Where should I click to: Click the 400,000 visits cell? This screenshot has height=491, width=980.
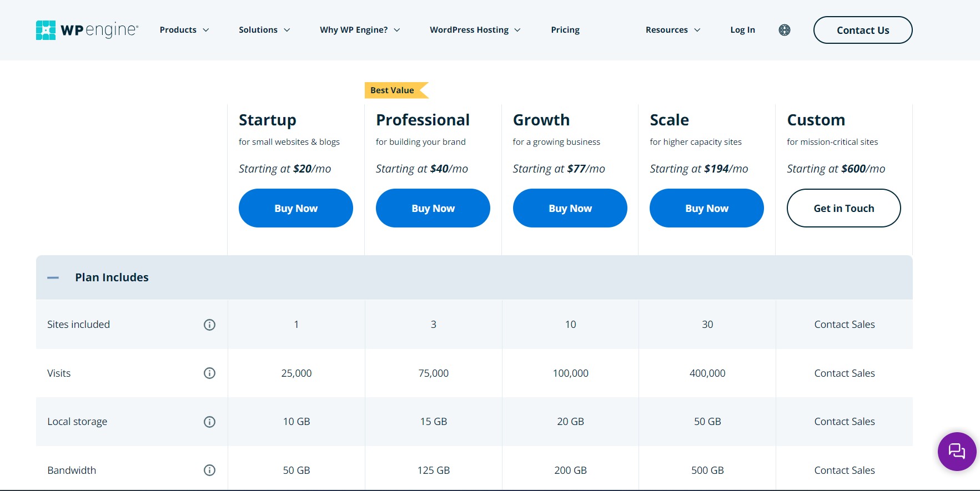click(x=707, y=373)
